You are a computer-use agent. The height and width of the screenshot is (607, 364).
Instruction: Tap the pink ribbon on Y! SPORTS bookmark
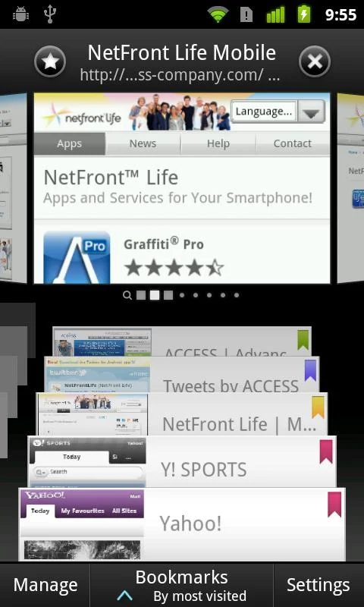tap(326, 451)
